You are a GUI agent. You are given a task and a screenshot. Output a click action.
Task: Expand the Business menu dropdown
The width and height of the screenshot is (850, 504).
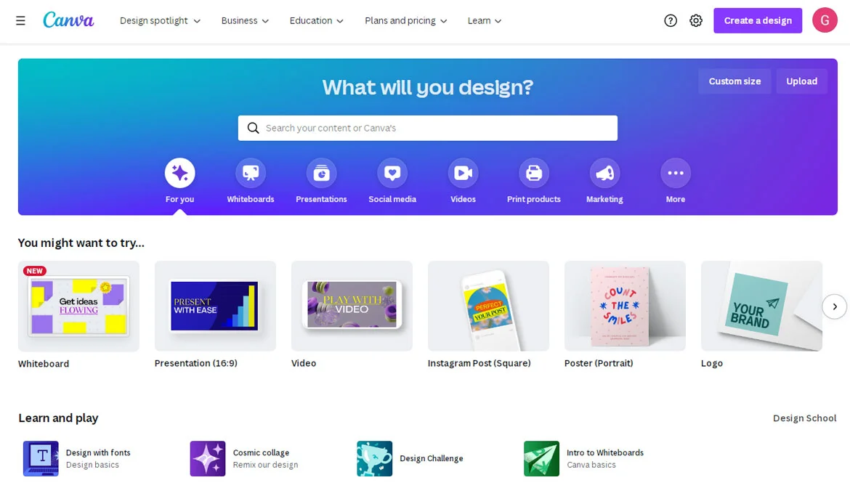click(245, 20)
